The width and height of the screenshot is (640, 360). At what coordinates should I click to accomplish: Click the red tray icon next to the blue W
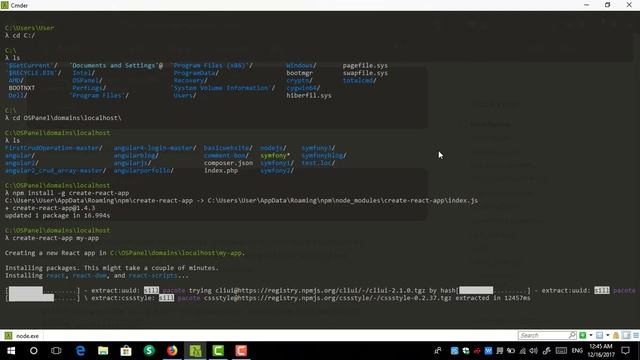pyautogui.click(x=477, y=351)
